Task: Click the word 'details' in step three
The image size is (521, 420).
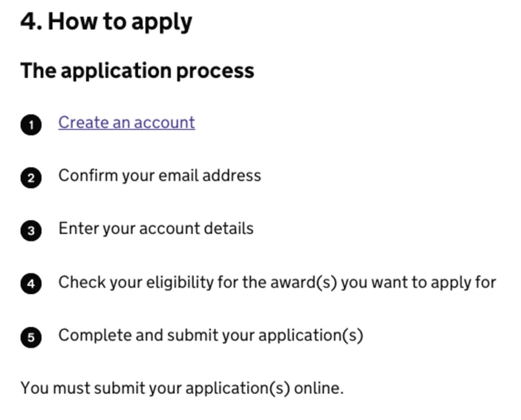Action: 228,229
